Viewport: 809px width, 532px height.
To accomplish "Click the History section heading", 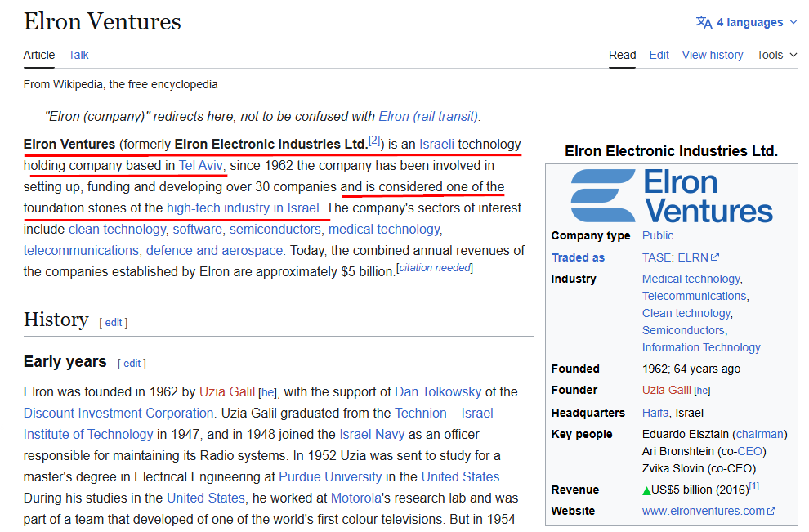I will [x=56, y=320].
